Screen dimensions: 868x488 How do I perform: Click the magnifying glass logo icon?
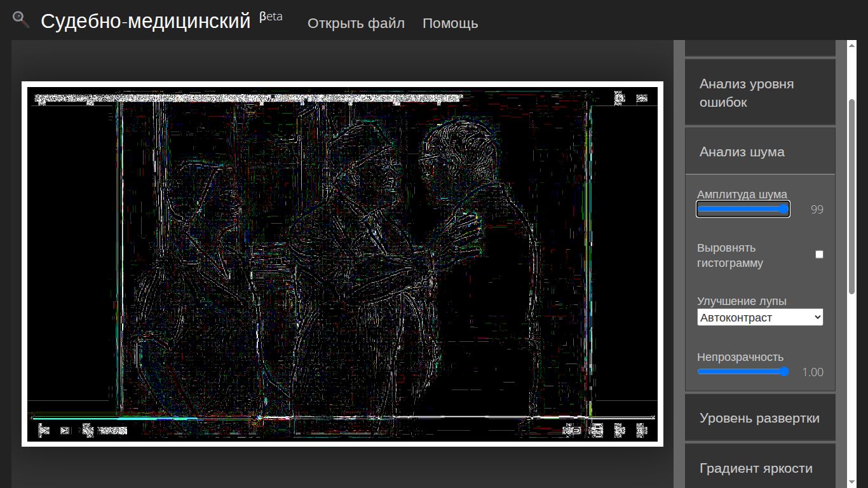(21, 20)
